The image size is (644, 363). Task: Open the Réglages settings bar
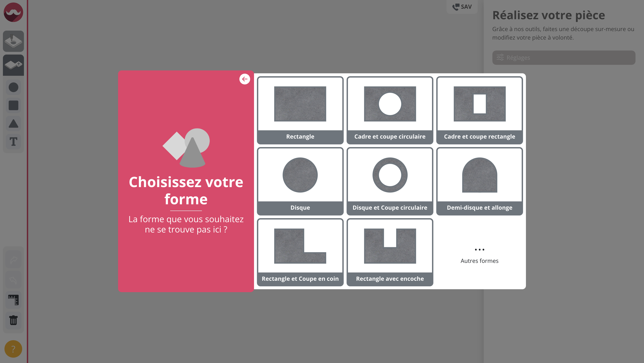[x=563, y=58]
